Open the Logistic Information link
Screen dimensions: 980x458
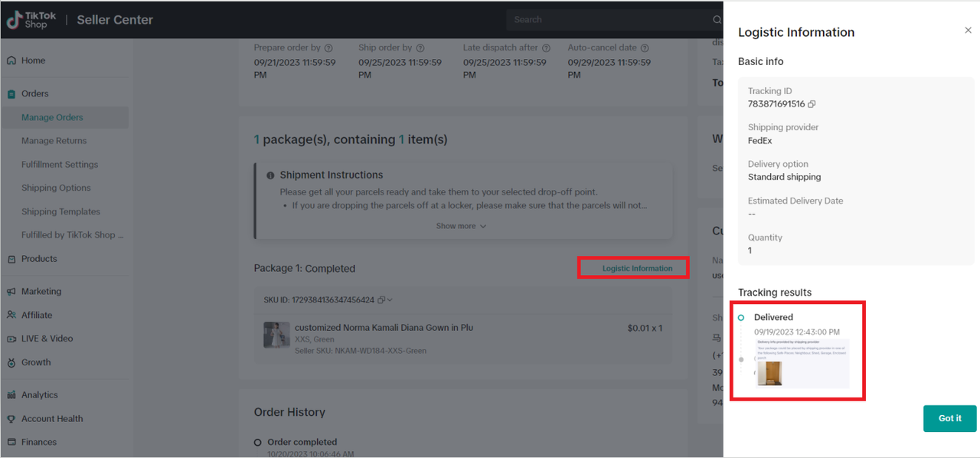tap(637, 268)
